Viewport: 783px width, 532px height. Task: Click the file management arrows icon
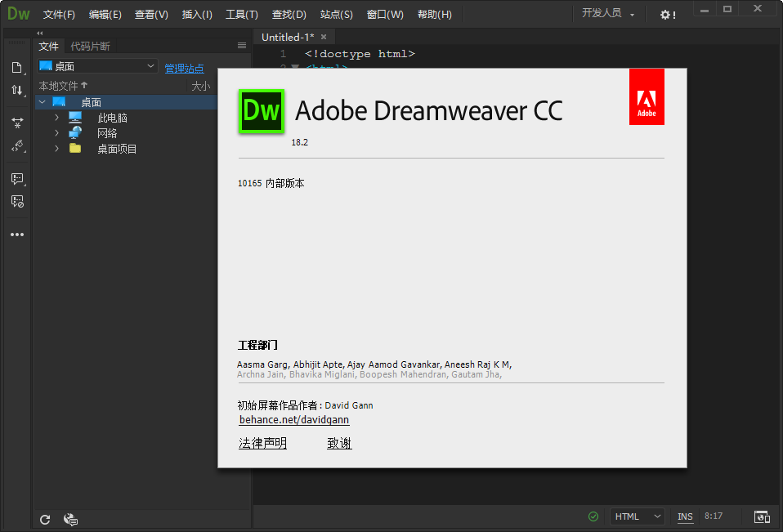pyautogui.click(x=17, y=91)
